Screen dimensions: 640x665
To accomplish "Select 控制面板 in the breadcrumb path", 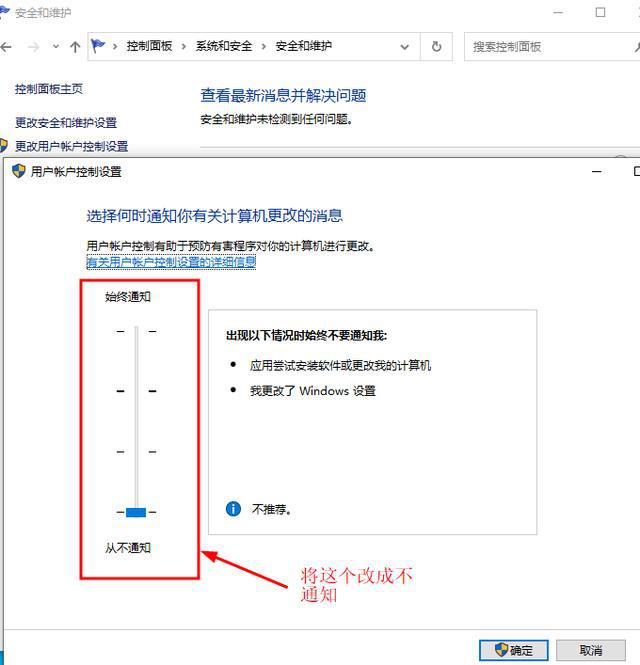I will click(x=149, y=47).
